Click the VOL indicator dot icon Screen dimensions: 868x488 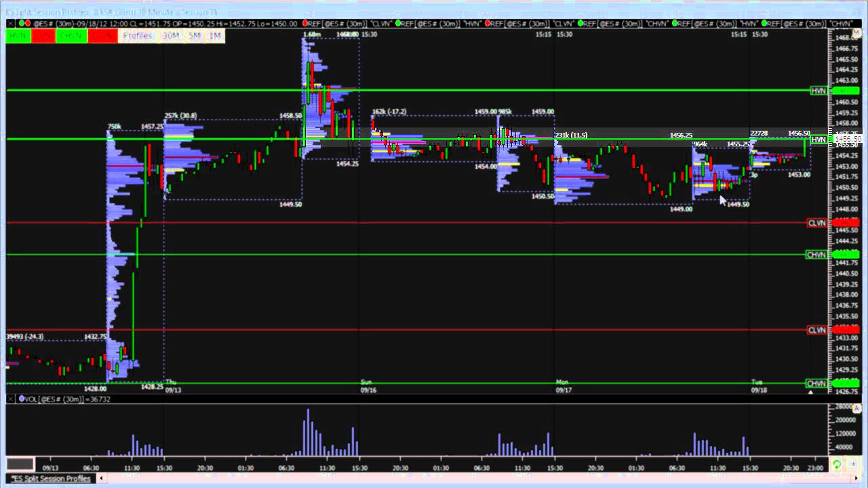22,399
